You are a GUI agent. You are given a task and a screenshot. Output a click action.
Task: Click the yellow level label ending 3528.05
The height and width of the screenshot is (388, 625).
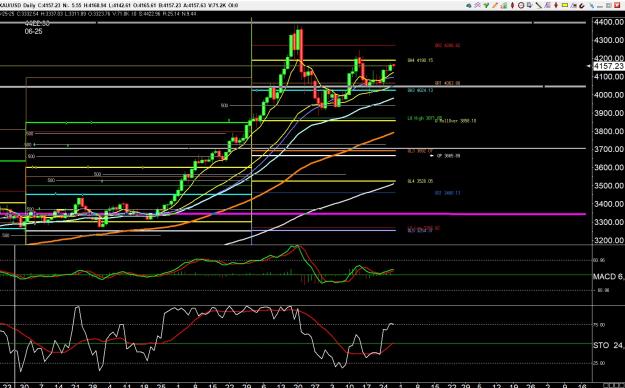(421, 181)
